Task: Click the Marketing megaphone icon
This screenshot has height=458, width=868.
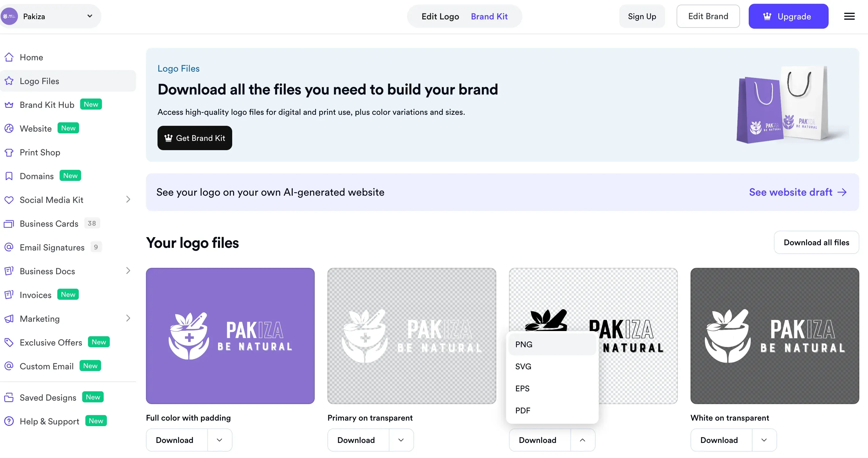Action: coord(9,319)
